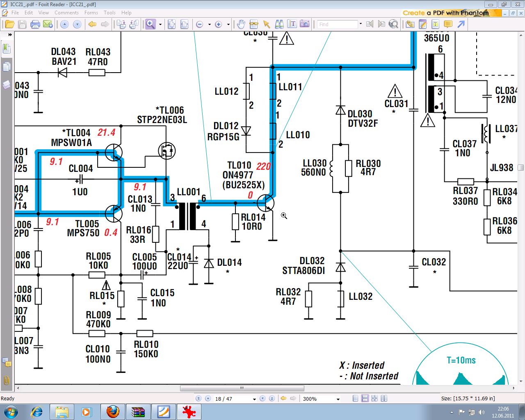The height and width of the screenshot is (420, 525).
Task: Open the bookmarks panel in left sidebar
Action: pos(7,49)
